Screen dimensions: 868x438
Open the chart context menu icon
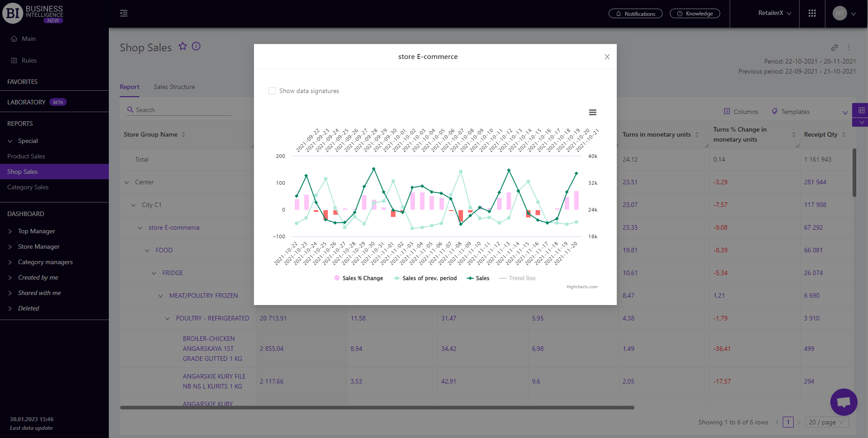tap(592, 113)
